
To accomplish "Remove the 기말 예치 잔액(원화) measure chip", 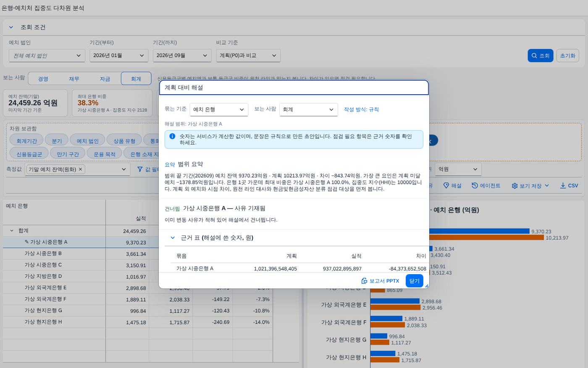I will pyautogui.click(x=81, y=169).
